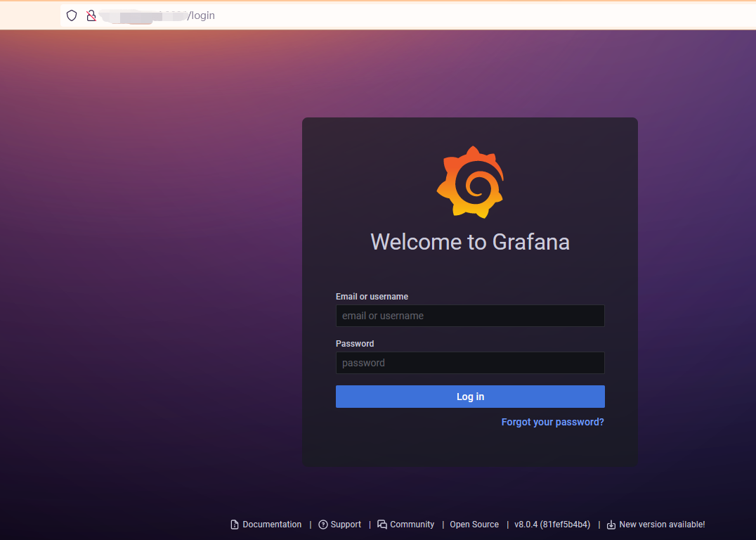The height and width of the screenshot is (540, 756).
Task: Click the shield tracking protection icon
Action: pos(72,15)
